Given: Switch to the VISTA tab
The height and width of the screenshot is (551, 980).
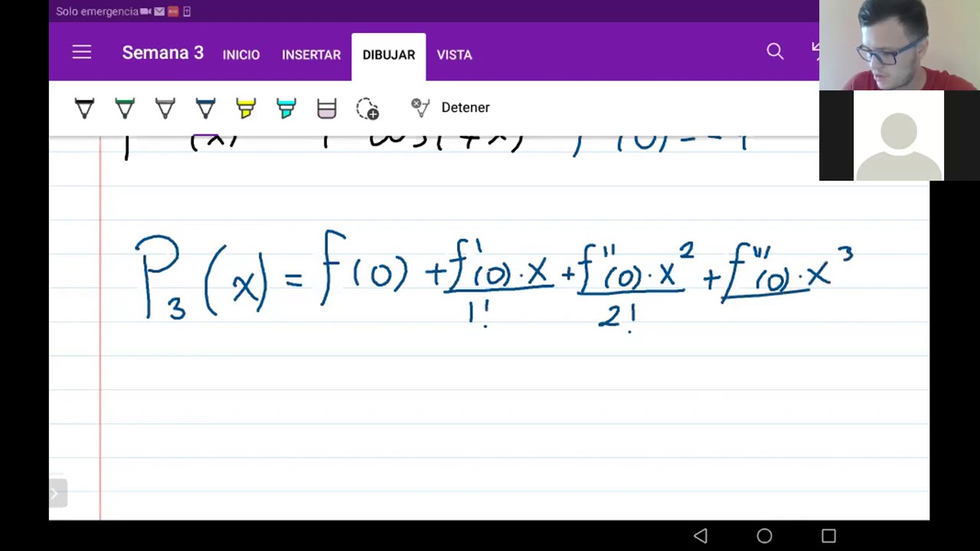Looking at the screenshot, I should pos(455,55).
